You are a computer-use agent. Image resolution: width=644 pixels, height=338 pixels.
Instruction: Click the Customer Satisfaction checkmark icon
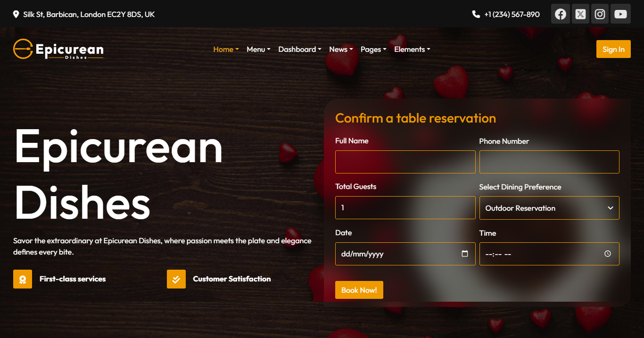click(x=176, y=279)
